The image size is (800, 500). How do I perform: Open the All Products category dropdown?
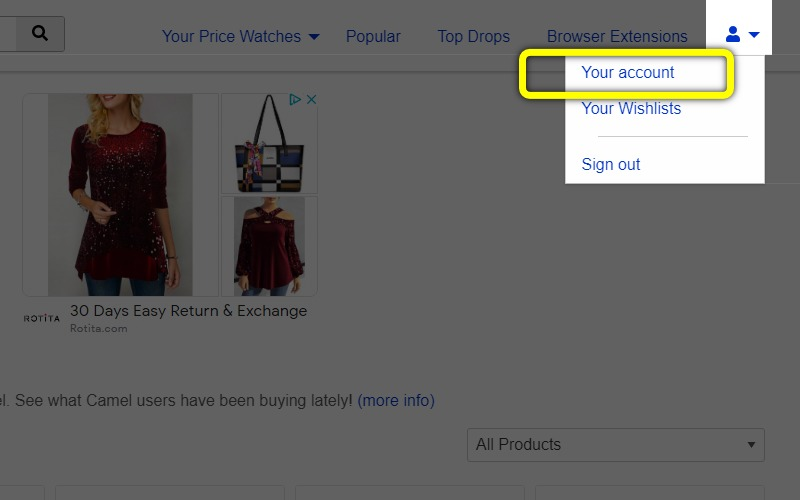(x=615, y=445)
